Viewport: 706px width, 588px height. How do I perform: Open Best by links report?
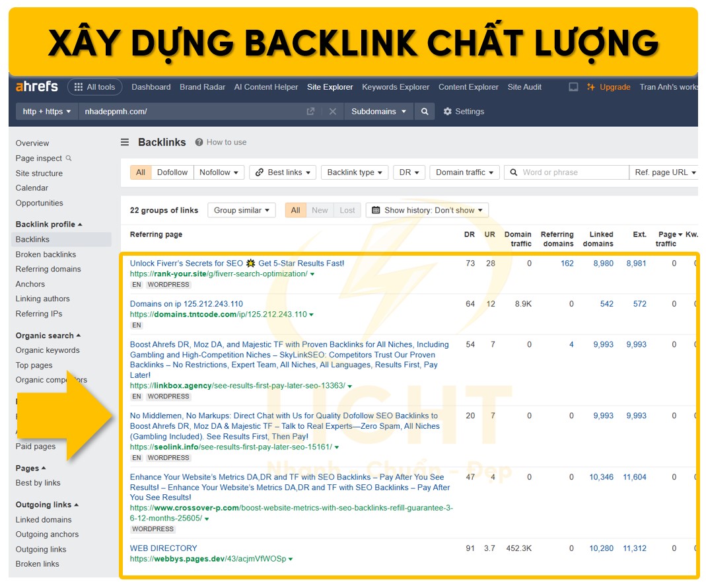(38, 482)
